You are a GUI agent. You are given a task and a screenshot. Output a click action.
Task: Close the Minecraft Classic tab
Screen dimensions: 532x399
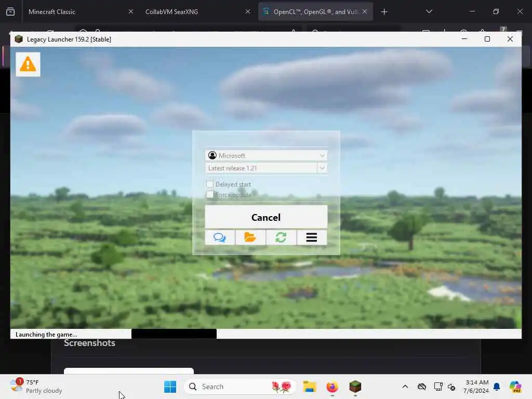130,11
